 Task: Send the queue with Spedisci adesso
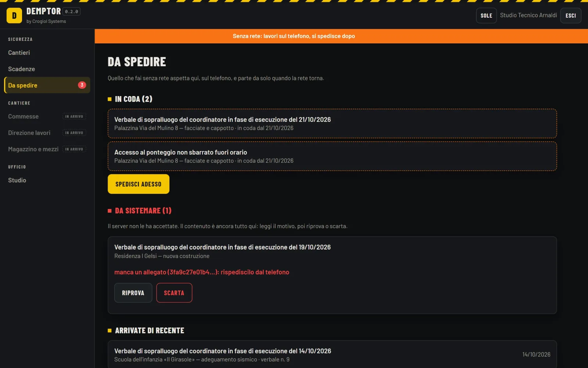click(138, 184)
